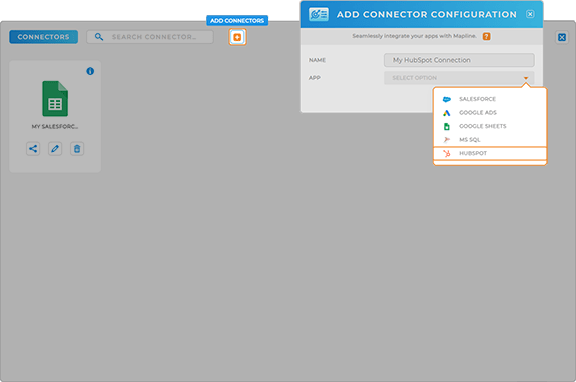
Task: Click the Connectors header button
Action: point(43,37)
